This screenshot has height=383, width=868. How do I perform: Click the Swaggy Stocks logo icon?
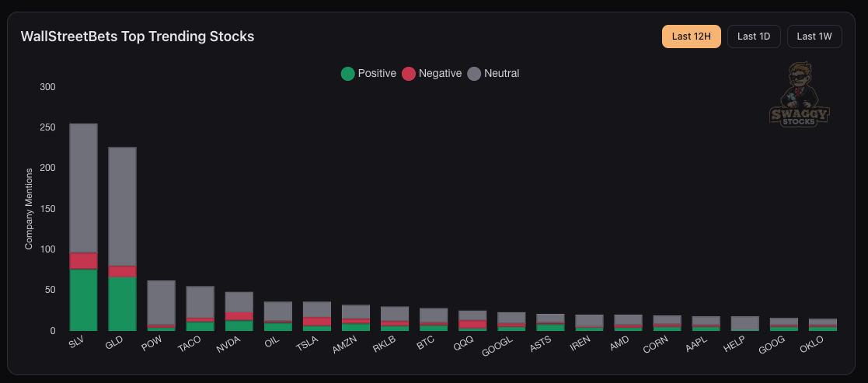pyautogui.click(x=799, y=94)
